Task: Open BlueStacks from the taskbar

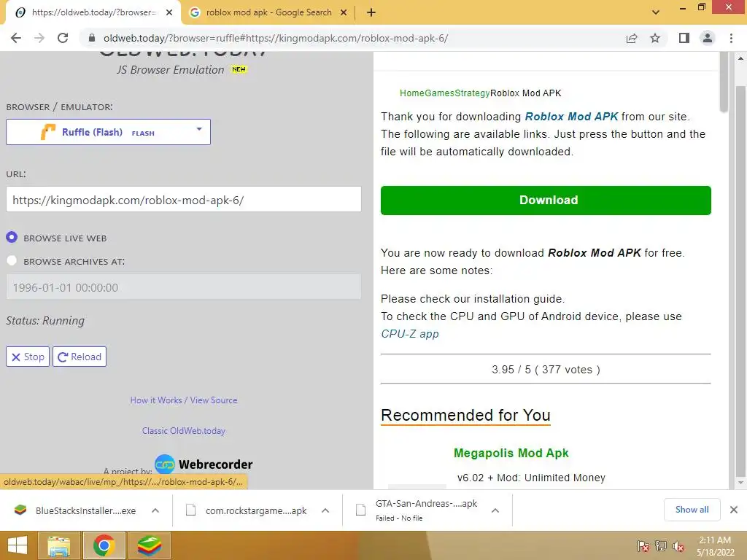Action: click(x=149, y=545)
